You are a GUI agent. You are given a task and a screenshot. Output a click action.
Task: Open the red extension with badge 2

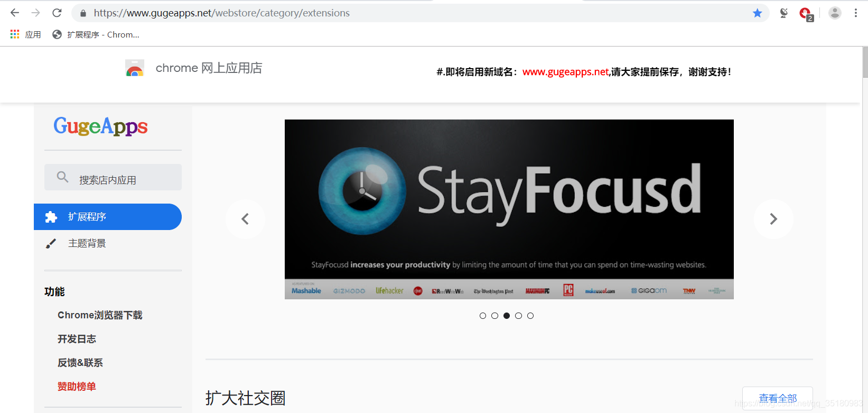coord(806,14)
